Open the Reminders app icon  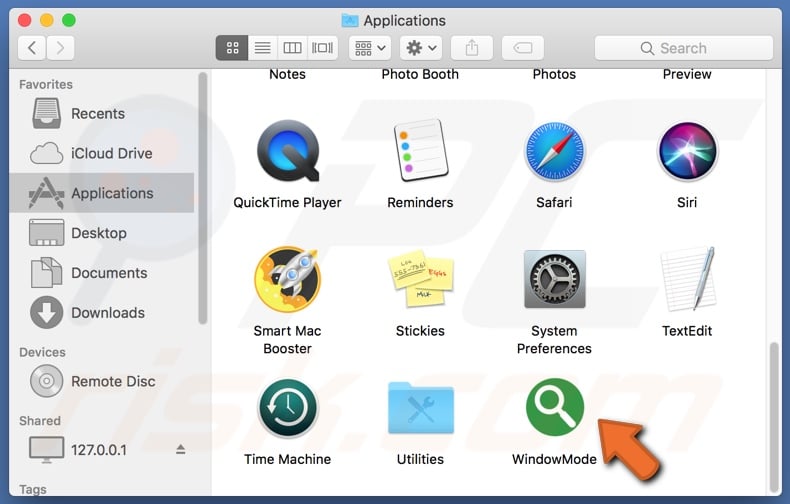point(421,150)
